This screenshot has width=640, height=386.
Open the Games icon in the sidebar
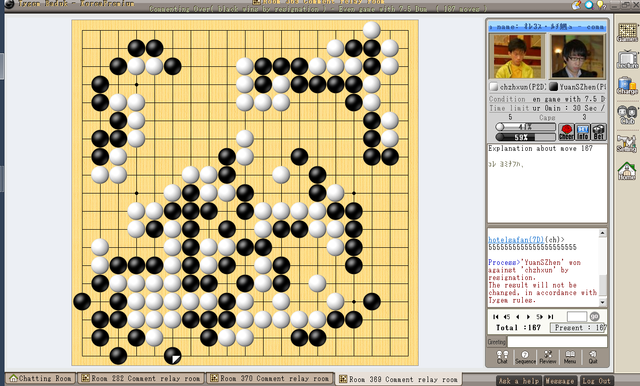(627, 33)
